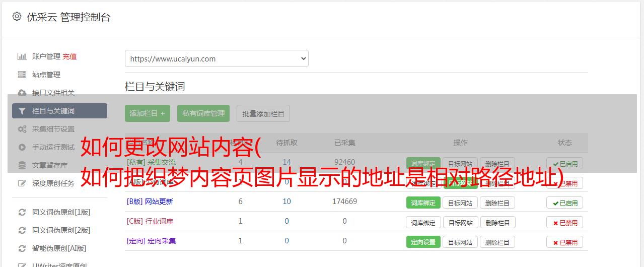Click the play icon of 手动运行测试

pyautogui.click(x=22, y=147)
